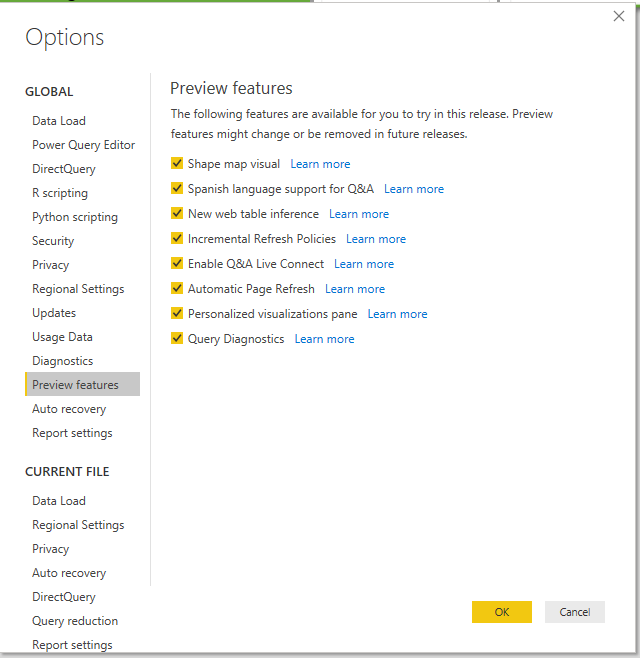
Task: Open R scripting options
Action: click(x=60, y=193)
